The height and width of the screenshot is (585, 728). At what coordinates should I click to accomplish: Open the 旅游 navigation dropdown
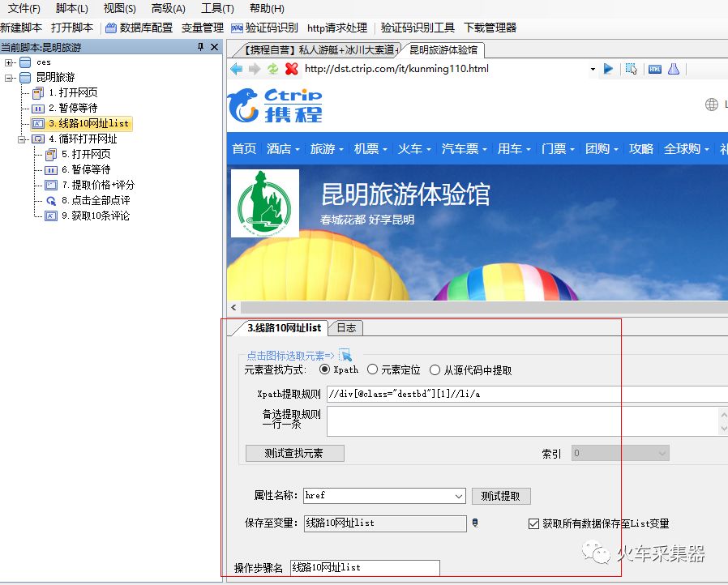(327, 149)
